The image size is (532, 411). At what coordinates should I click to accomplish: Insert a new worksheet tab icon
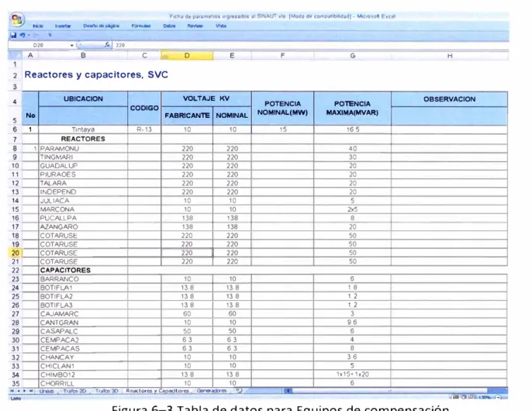(239, 391)
